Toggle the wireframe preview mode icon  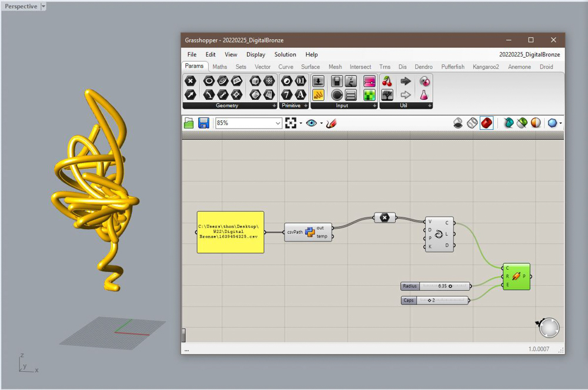(x=473, y=123)
